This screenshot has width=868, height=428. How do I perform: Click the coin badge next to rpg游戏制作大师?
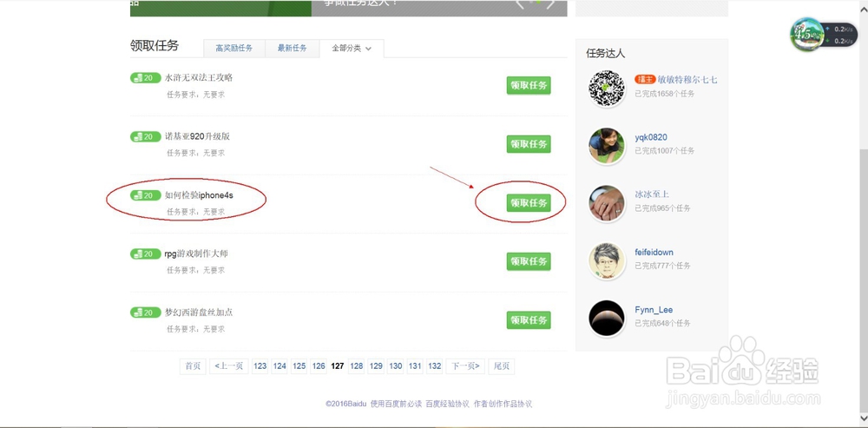coord(146,254)
